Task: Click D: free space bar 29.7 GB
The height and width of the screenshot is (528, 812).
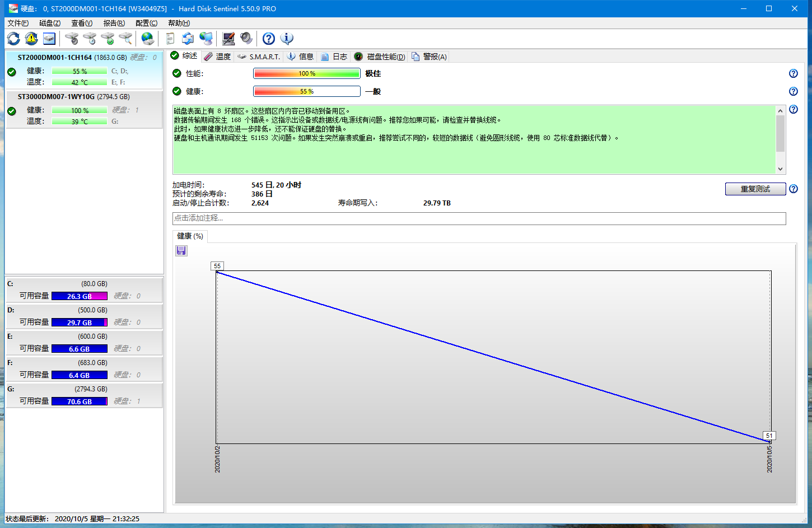Action: [80, 323]
